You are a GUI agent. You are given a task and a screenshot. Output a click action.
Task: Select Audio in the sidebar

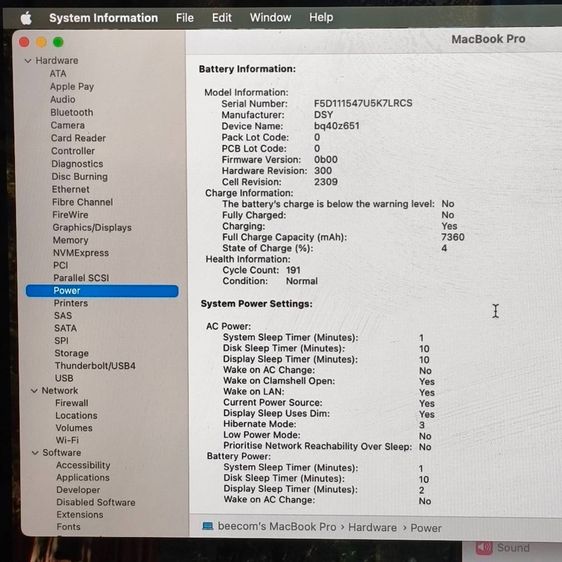pyautogui.click(x=63, y=99)
